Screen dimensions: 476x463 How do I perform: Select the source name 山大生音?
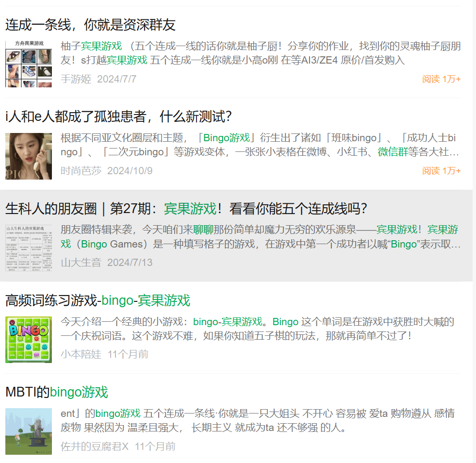point(81,262)
